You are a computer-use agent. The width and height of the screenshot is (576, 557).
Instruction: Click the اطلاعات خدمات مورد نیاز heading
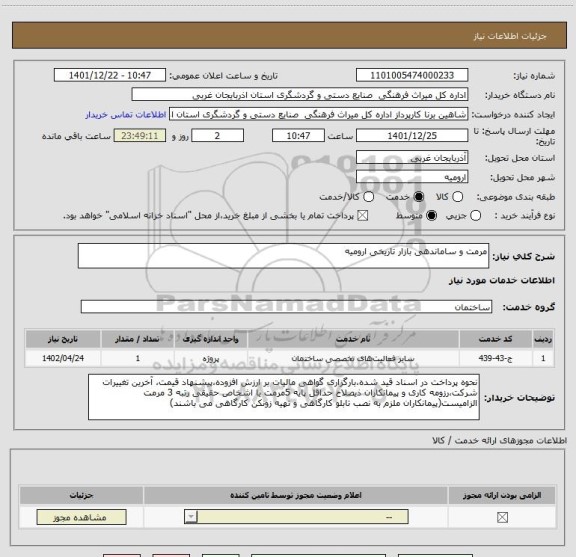[x=502, y=281]
